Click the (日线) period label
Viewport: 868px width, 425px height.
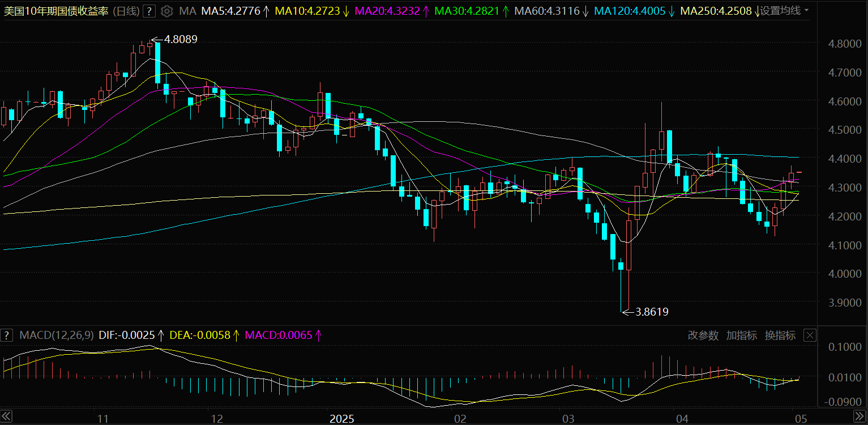[x=126, y=11]
